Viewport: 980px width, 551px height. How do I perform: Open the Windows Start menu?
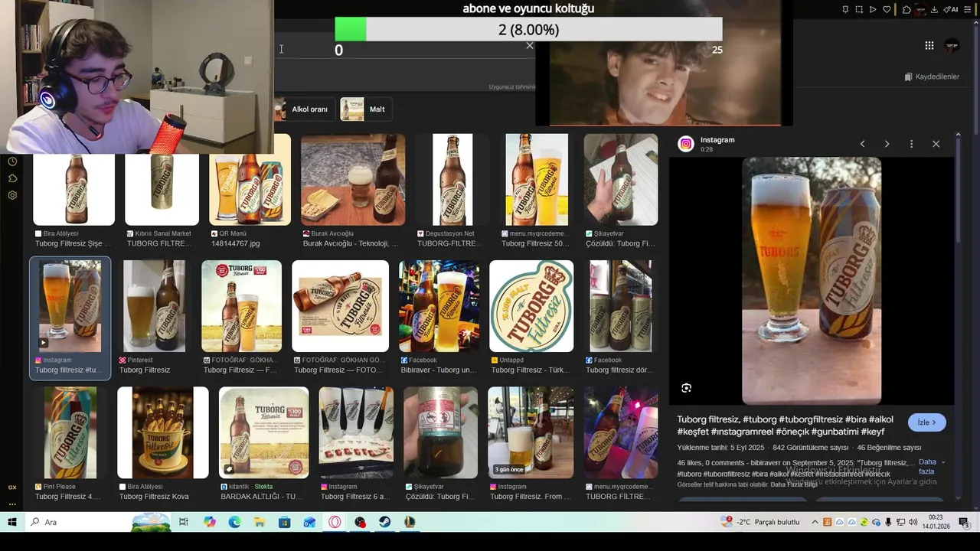point(12,522)
